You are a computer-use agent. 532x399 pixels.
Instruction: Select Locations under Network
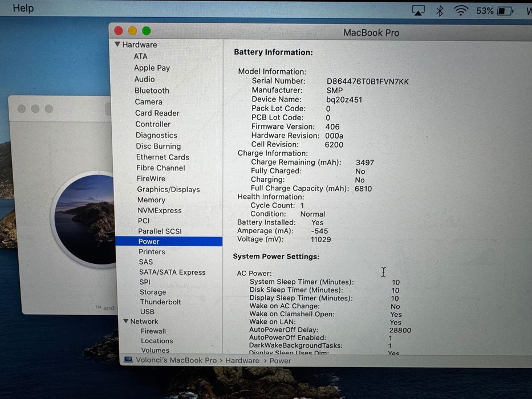click(x=157, y=341)
